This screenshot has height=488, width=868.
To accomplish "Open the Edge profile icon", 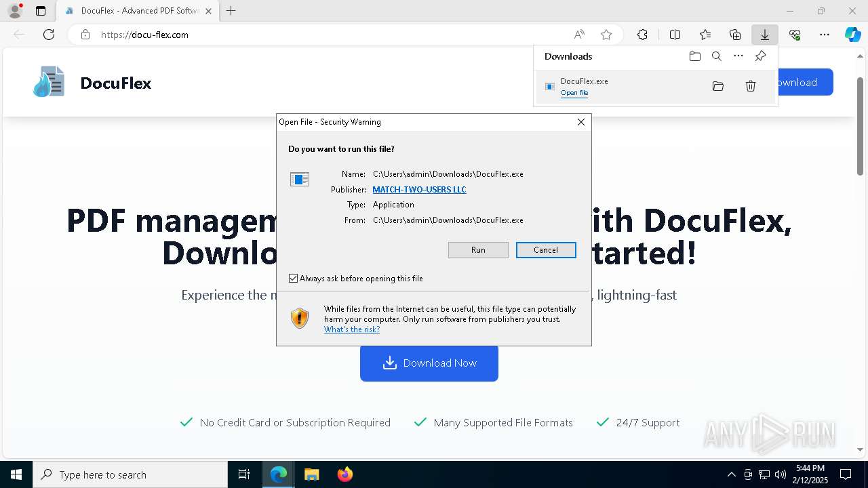I will (x=15, y=11).
